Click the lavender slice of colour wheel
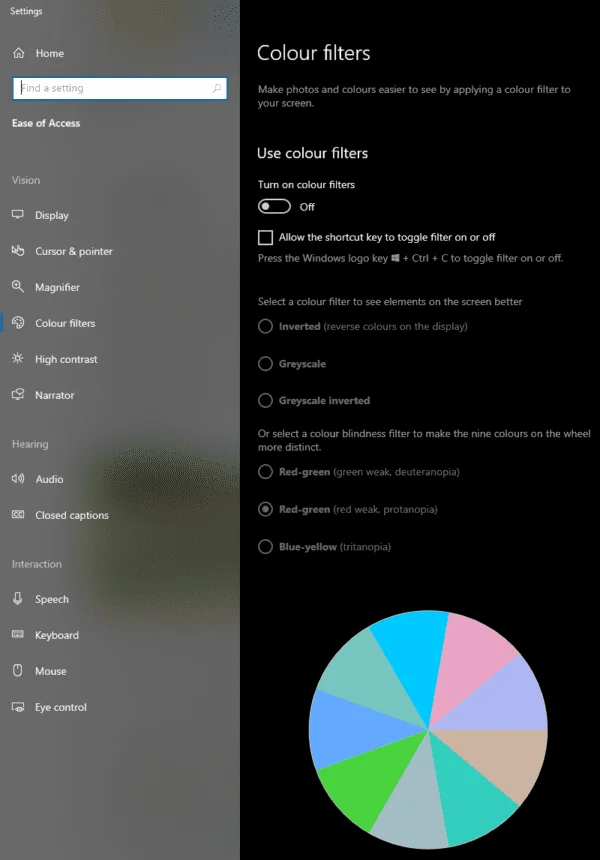Viewport: 600px width, 860px height. point(505,699)
